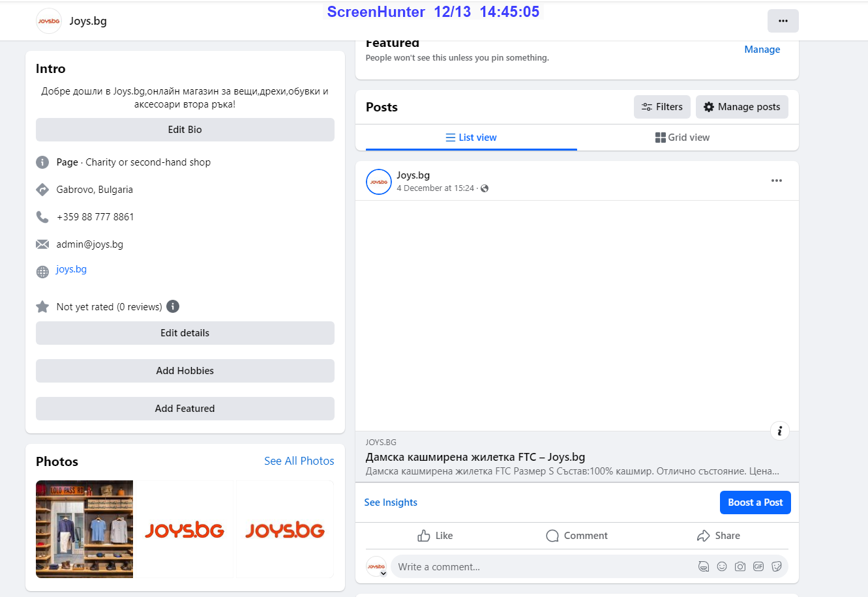Click Not yet rated (0 reviews) text

110,307
